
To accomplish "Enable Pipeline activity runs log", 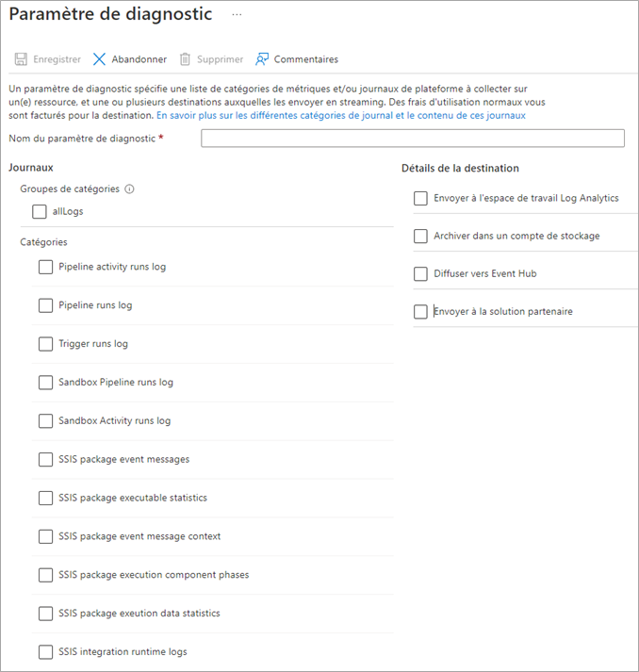I will point(46,267).
